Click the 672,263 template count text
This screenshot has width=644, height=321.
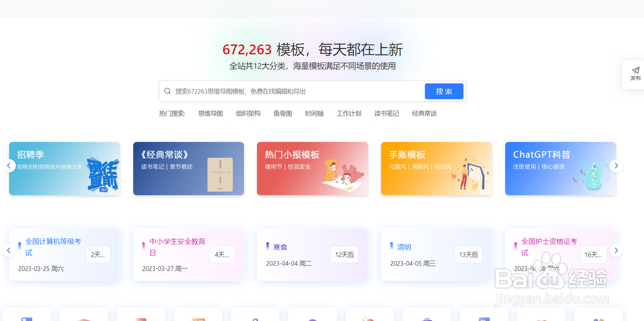247,49
